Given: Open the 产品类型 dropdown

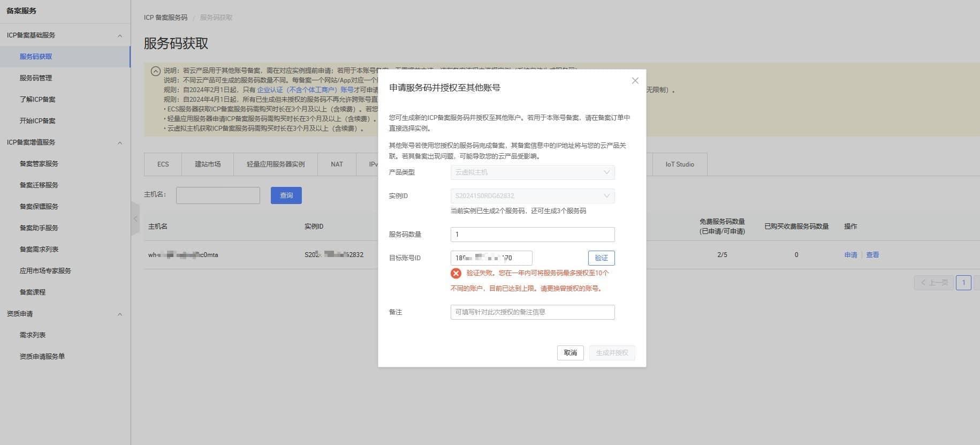Looking at the screenshot, I should tap(532, 172).
